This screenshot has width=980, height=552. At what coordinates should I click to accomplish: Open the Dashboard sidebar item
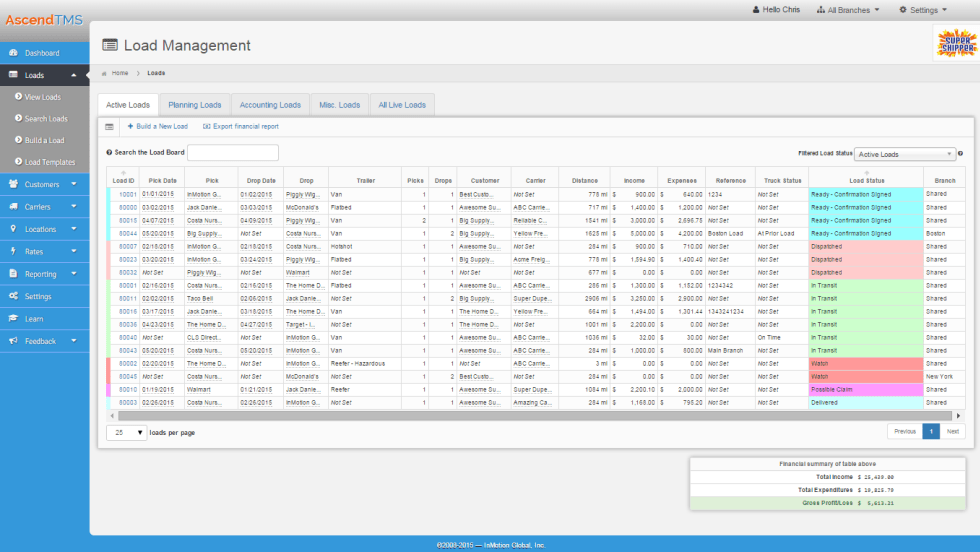pos(44,53)
